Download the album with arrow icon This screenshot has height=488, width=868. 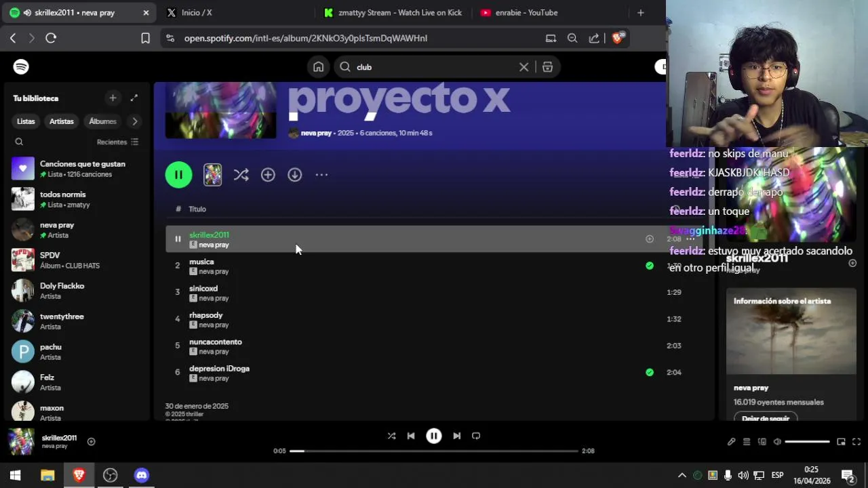[x=294, y=175]
